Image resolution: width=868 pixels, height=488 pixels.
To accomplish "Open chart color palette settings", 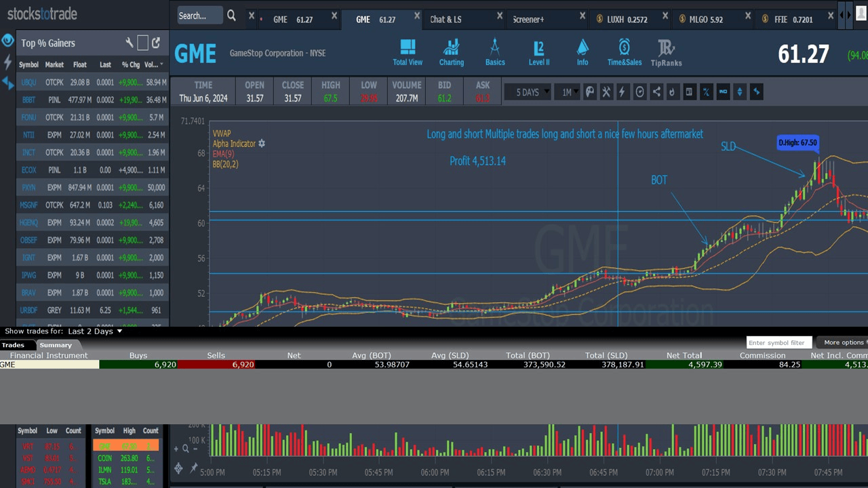I will (x=590, y=92).
